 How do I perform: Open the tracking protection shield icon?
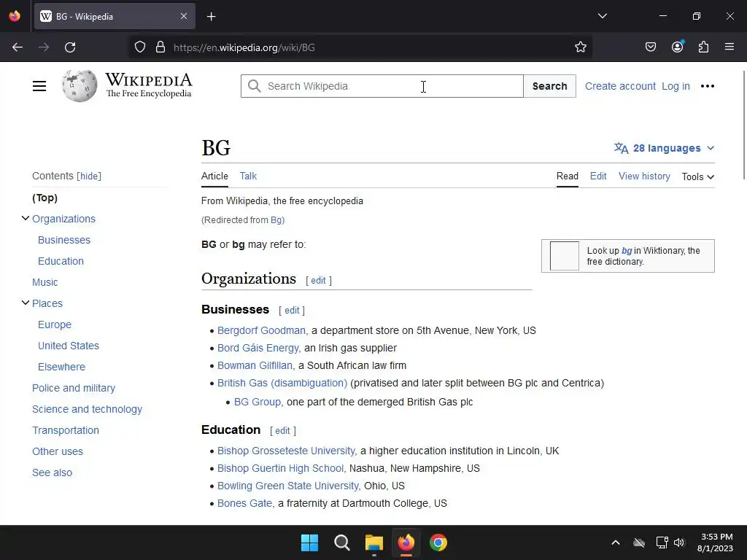point(139,47)
